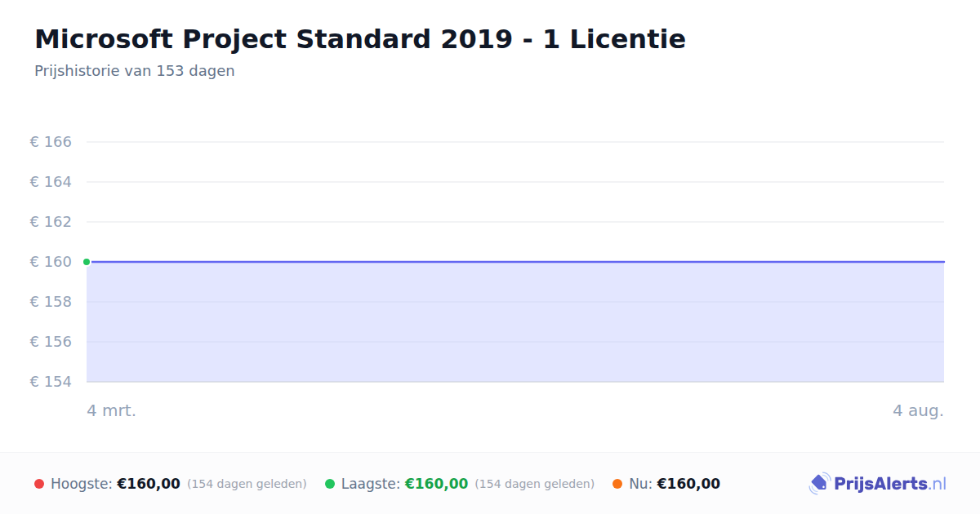Click the € 156 axis label
This screenshot has height=514, width=980.
point(51,342)
